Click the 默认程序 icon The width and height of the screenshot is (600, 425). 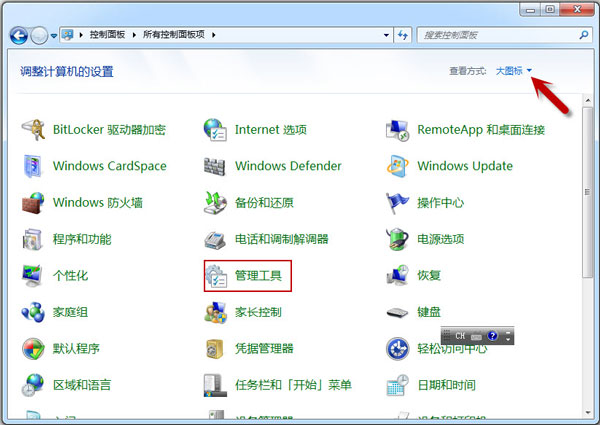pyautogui.click(x=33, y=349)
